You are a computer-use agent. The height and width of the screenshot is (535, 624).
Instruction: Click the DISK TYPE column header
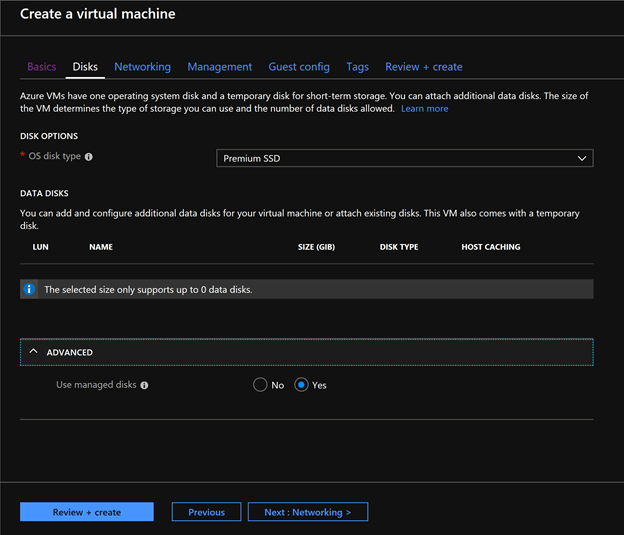[x=399, y=247]
